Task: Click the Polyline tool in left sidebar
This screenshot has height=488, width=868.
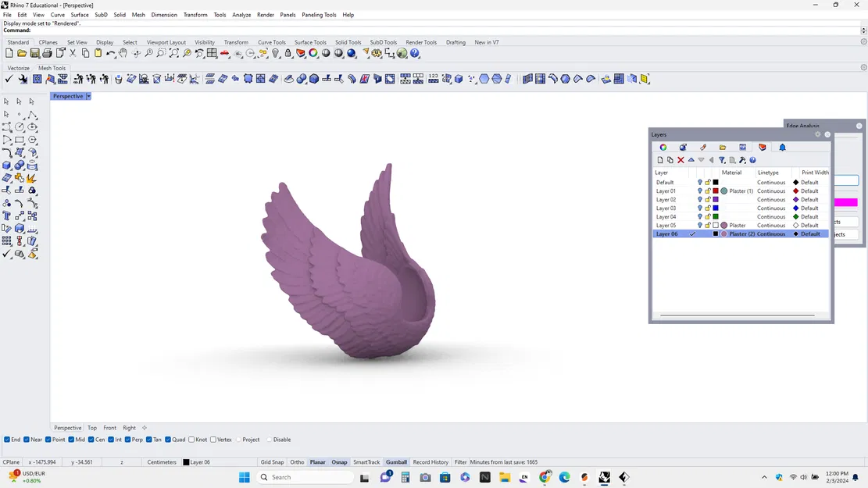Action: (32, 115)
